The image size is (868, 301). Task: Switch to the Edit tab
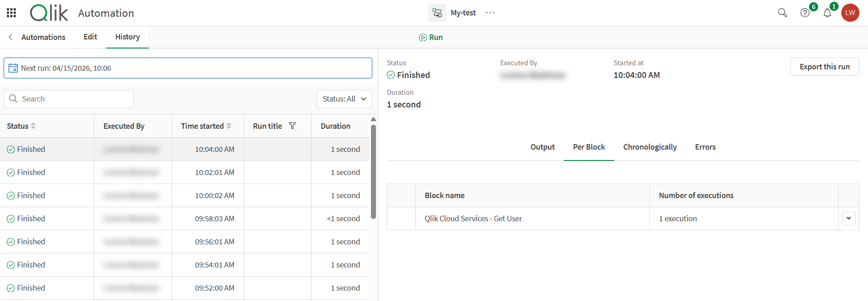pyautogui.click(x=90, y=37)
